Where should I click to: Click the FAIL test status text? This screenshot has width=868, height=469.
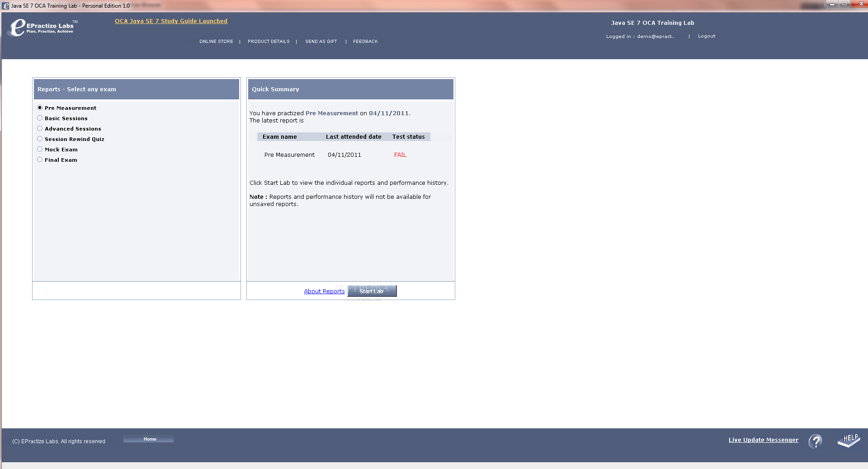pyautogui.click(x=400, y=155)
